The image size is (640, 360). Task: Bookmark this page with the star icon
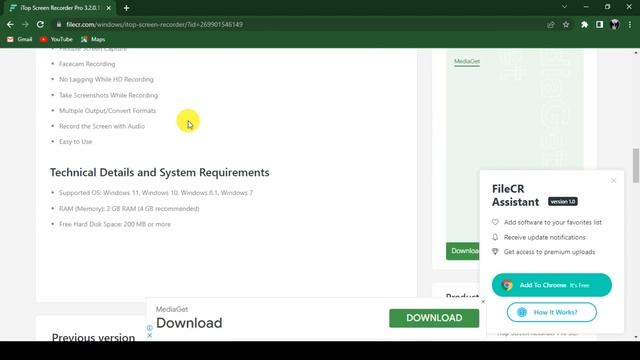coord(566,24)
